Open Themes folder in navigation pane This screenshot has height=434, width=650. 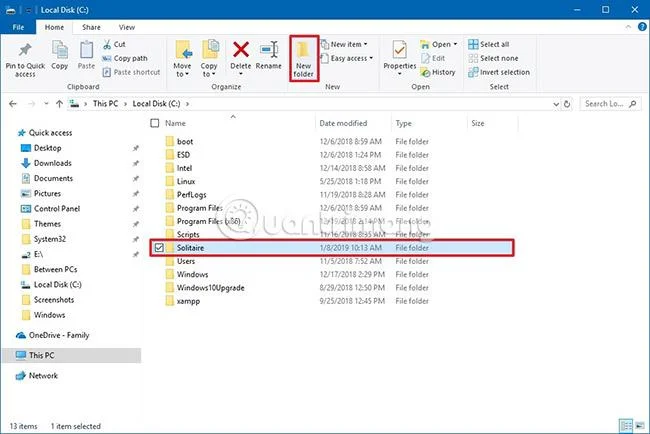pos(41,224)
